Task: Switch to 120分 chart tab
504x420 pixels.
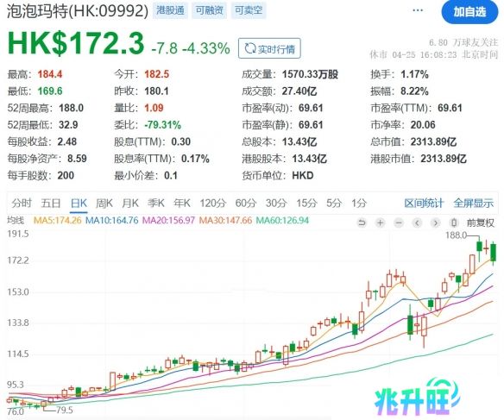Action: point(213,203)
